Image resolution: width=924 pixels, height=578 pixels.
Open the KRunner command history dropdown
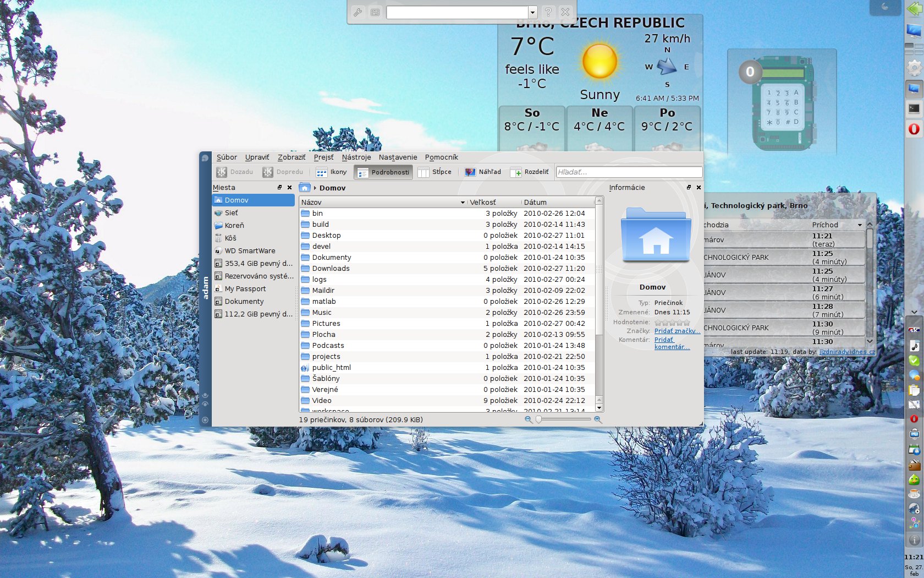[x=532, y=12]
